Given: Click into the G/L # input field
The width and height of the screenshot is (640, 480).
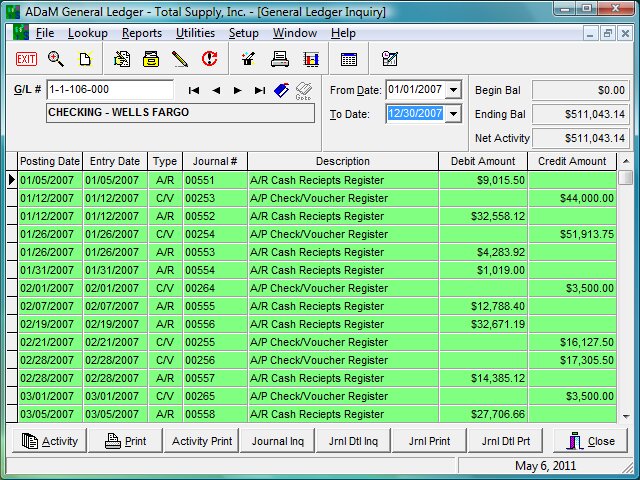Looking at the screenshot, I should (x=109, y=90).
